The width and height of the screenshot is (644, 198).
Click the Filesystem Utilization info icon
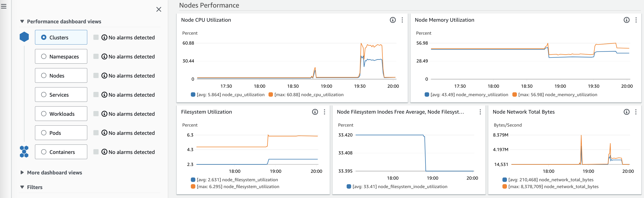pyautogui.click(x=315, y=112)
